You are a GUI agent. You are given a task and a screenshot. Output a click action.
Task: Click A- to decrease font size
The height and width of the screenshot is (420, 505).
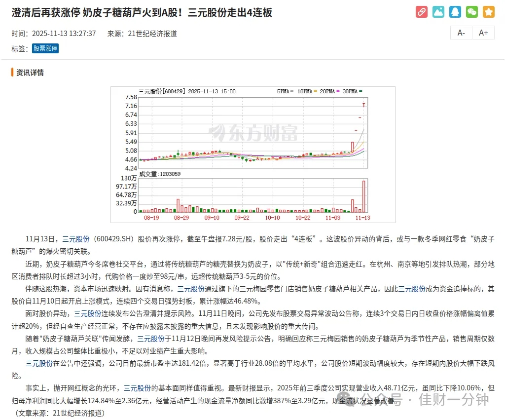point(461,32)
